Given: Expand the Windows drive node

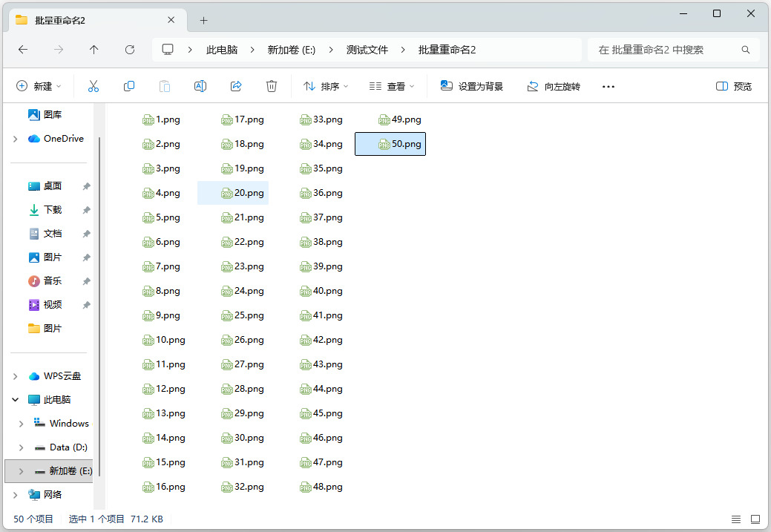Looking at the screenshot, I should click(21, 424).
